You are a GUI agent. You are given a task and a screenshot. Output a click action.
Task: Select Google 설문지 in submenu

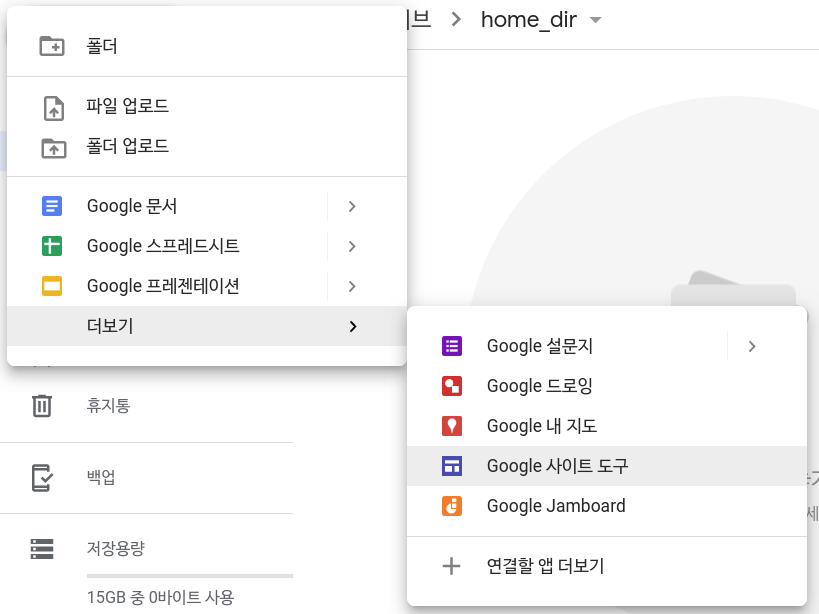607,346
